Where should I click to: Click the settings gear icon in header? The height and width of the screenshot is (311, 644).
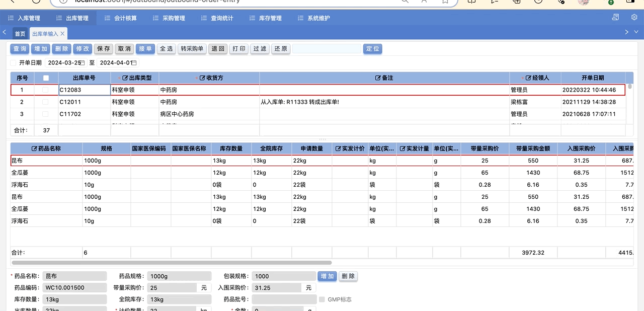[634, 17]
